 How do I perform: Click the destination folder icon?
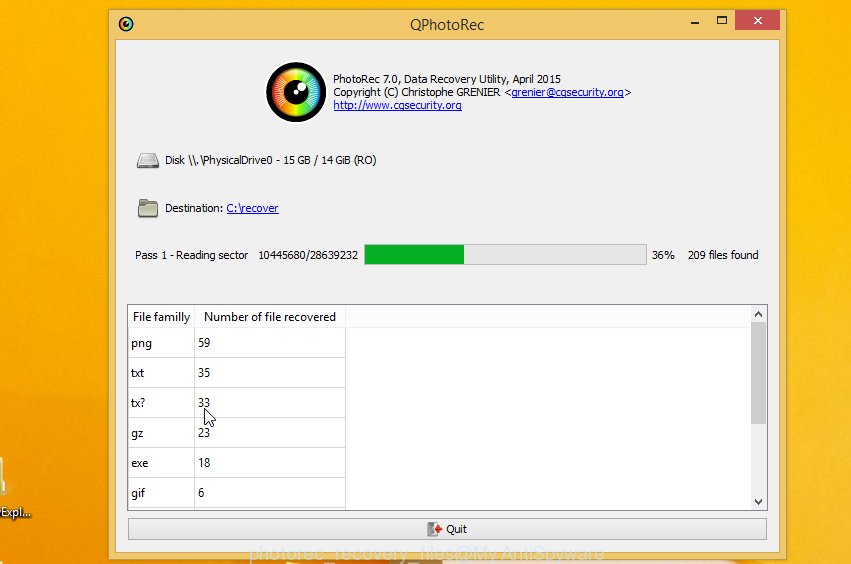tap(148, 208)
